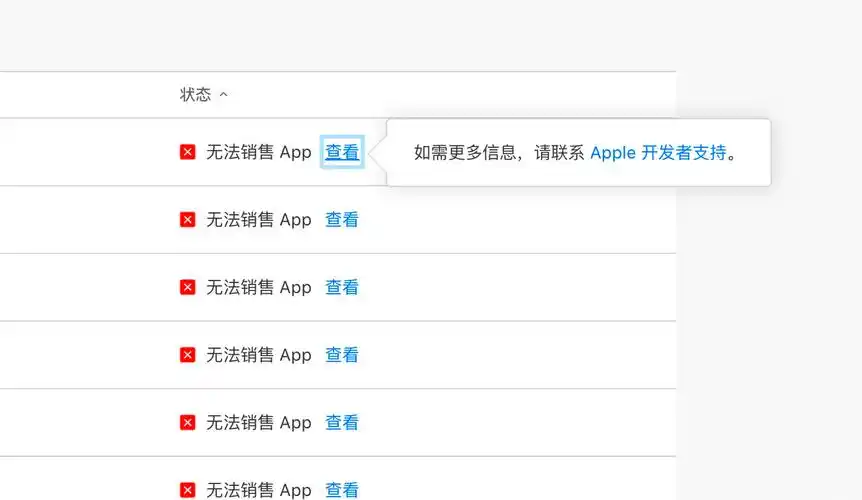
Task: Select the 无法销售 App status in the second row
Action: (x=259, y=220)
